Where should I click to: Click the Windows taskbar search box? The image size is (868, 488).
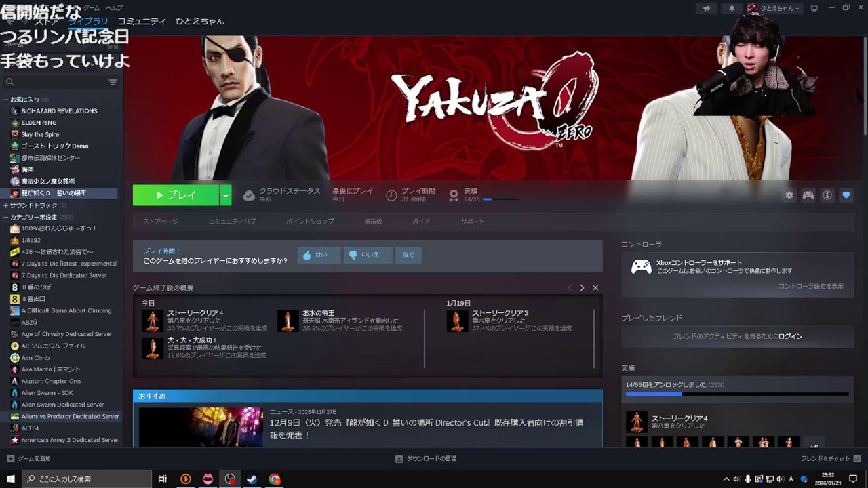pos(87,479)
